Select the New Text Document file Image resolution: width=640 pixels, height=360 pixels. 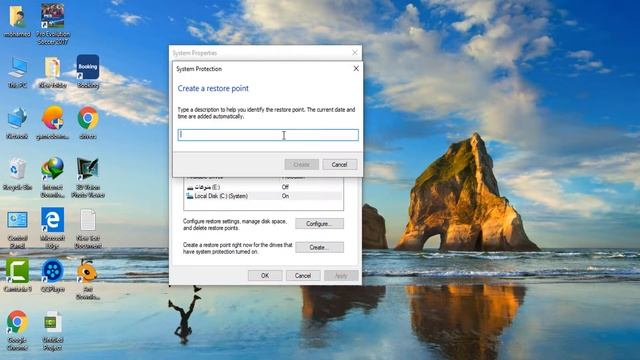click(x=88, y=229)
